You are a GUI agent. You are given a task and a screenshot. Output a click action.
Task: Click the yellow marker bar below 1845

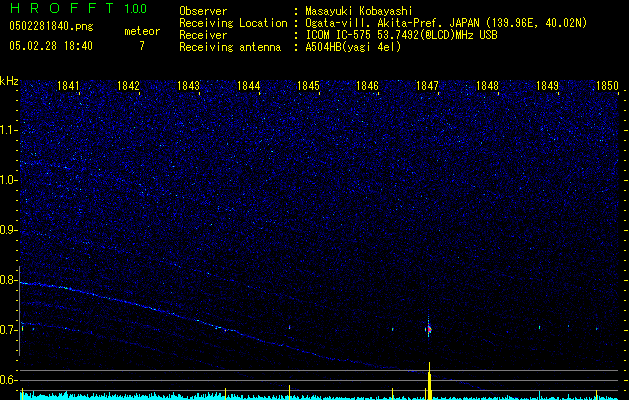point(289,392)
